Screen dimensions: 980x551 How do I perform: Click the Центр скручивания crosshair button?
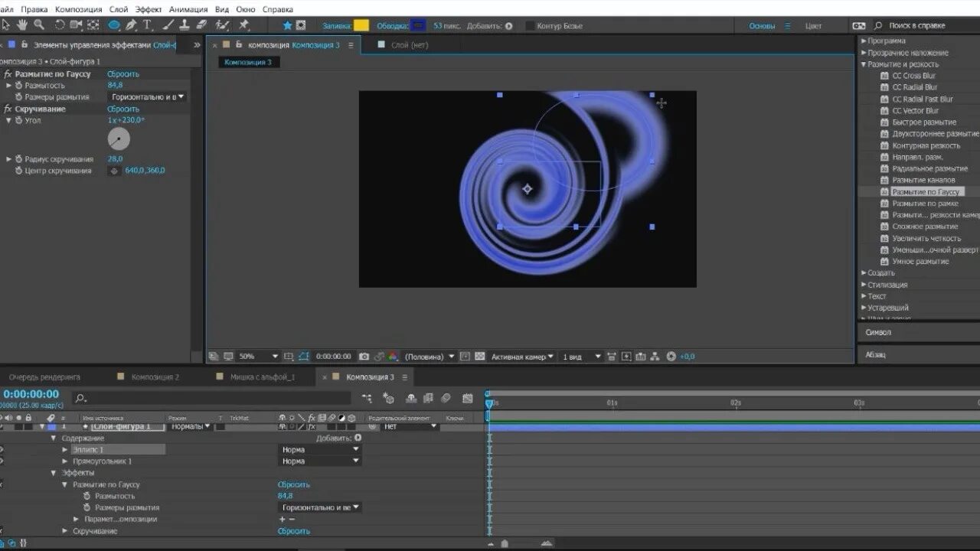[x=115, y=171]
